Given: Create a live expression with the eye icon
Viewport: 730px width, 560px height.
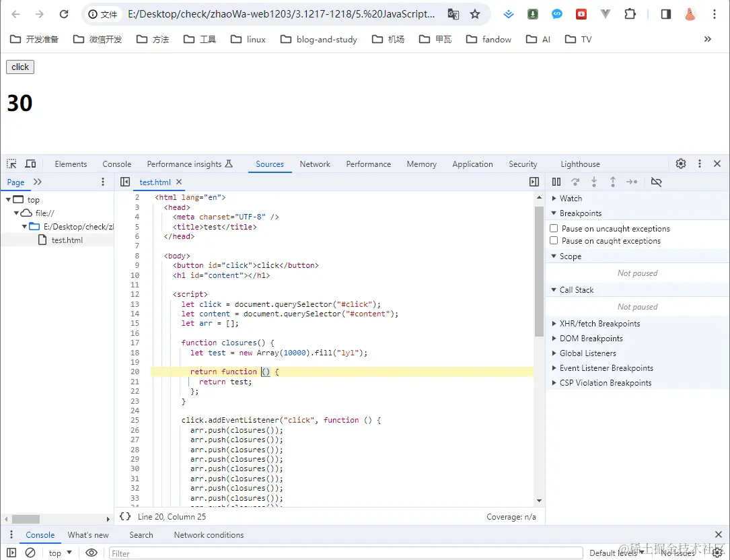Looking at the screenshot, I should (92, 553).
